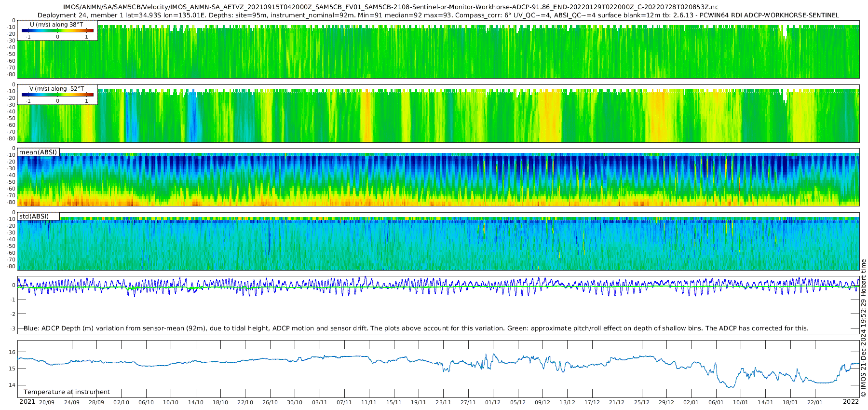The width and height of the screenshot is (868, 410).
Task: Click the 2022 year label on time axis
Action: [x=851, y=402]
